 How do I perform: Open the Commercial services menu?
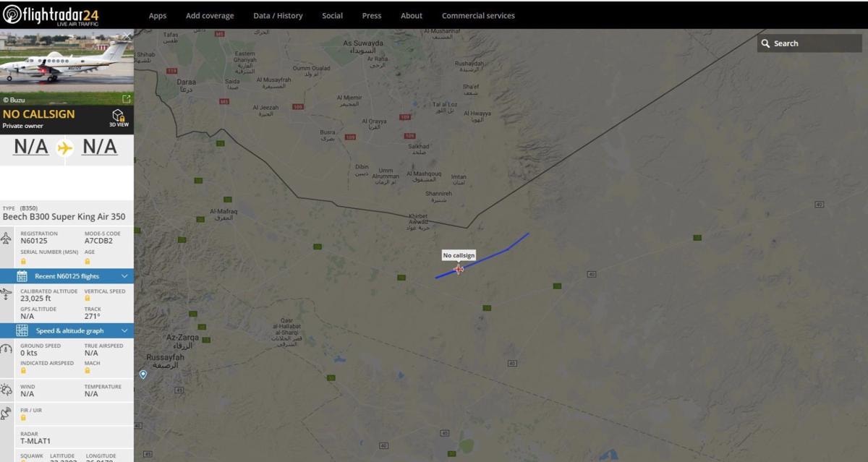(478, 15)
